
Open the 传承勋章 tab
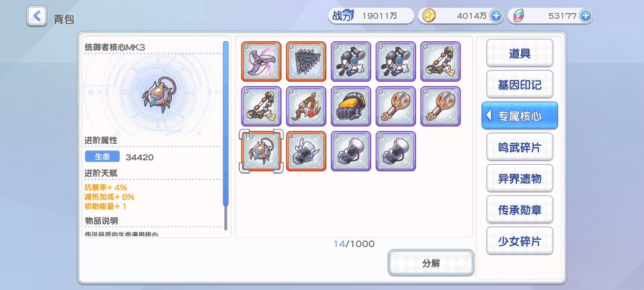pos(519,209)
